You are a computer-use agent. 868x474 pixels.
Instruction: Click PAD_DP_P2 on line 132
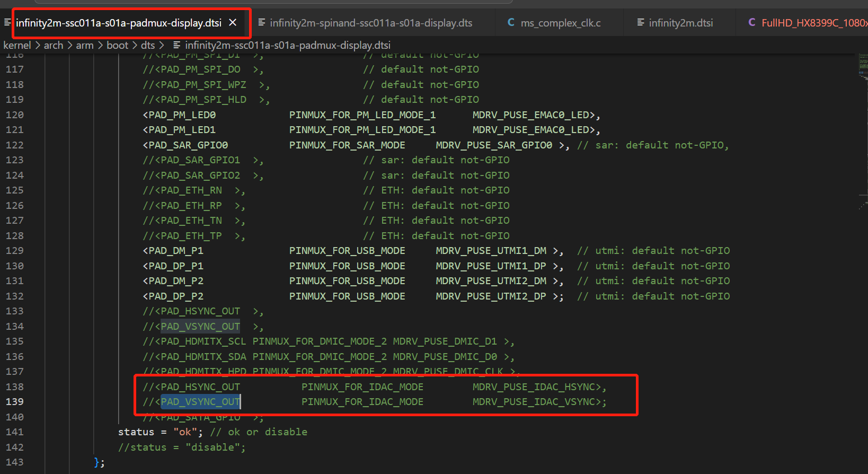coord(176,296)
